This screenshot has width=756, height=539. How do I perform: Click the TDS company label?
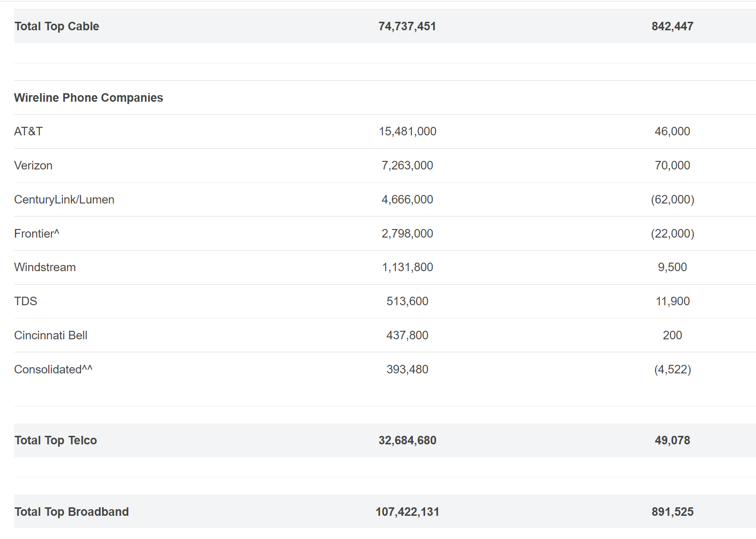26,301
